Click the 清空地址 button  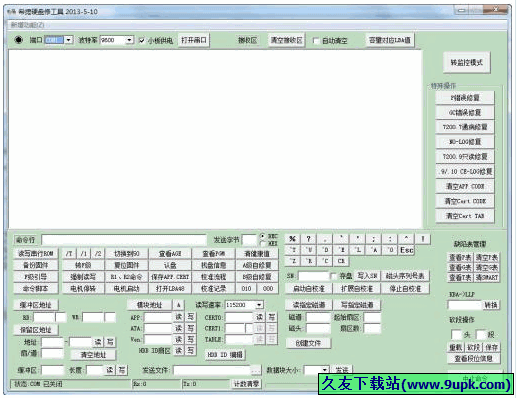point(93,354)
